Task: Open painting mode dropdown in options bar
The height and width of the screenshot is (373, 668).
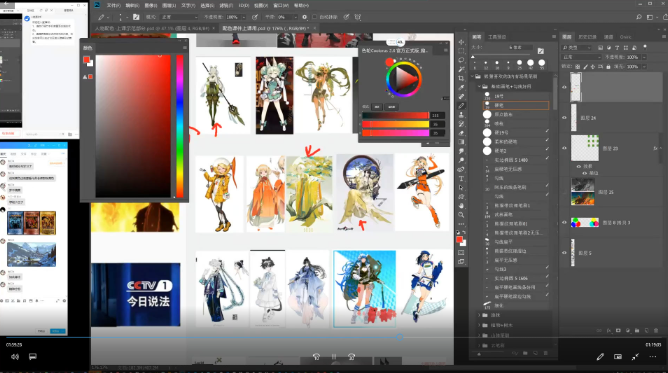Action: coord(179,17)
